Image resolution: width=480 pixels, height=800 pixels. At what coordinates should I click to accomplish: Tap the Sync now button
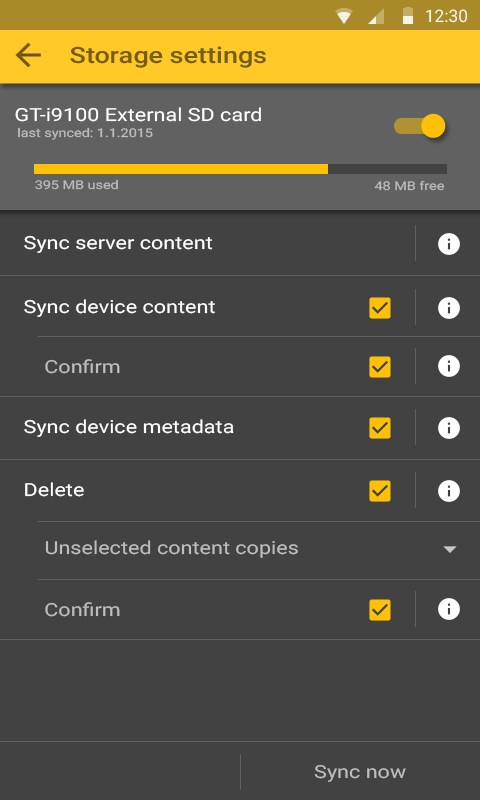click(x=360, y=771)
